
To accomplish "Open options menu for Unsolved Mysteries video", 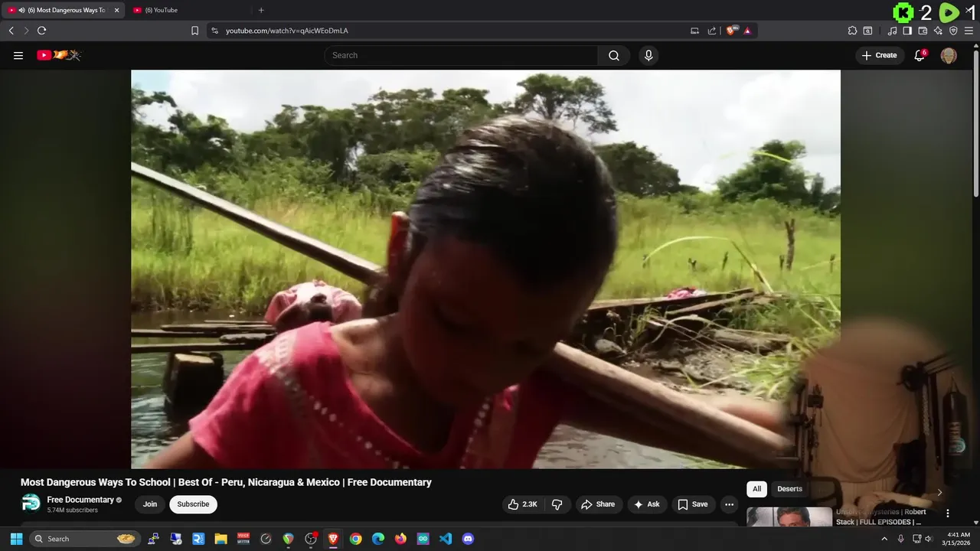I will [x=948, y=514].
